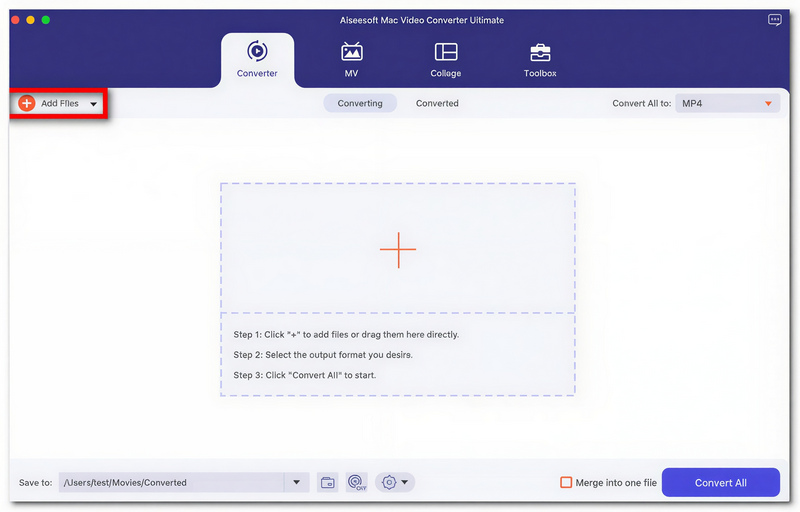Open the settings gear dropdown

[395, 482]
